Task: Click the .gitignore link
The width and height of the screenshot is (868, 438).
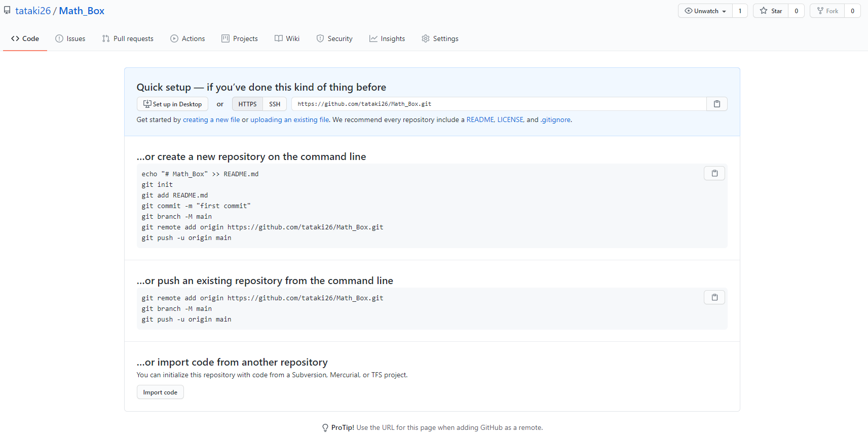Action: (x=556, y=120)
